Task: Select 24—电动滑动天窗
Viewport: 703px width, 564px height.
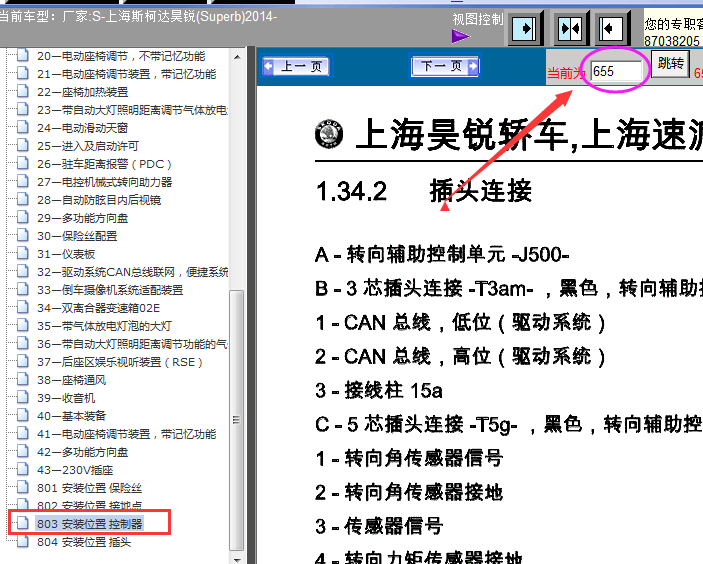Action: coord(82,128)
